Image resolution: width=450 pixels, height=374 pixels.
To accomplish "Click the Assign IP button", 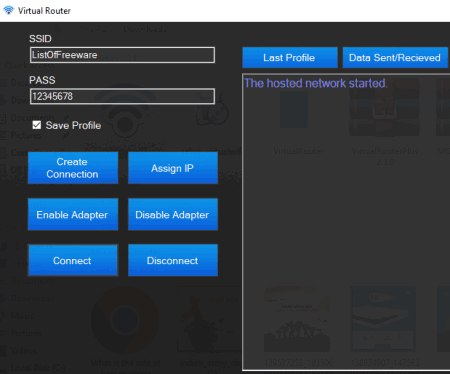I will coord(173,168).
